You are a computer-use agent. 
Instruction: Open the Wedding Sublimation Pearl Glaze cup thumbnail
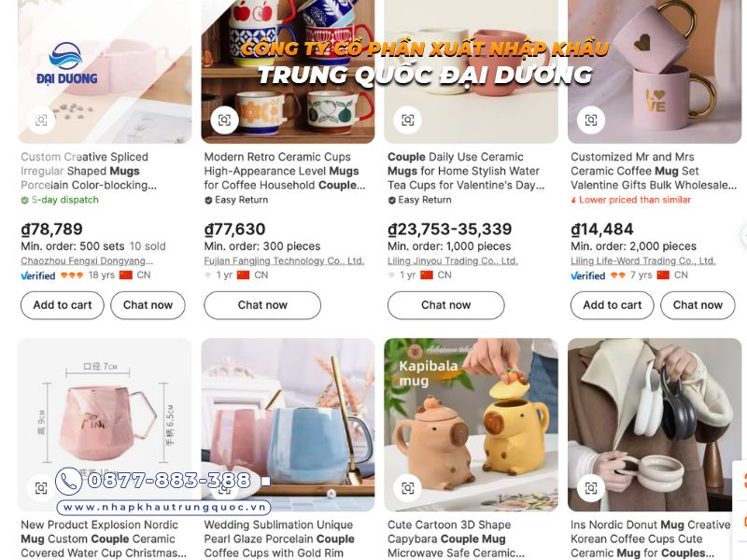click(x=288, y=425)
